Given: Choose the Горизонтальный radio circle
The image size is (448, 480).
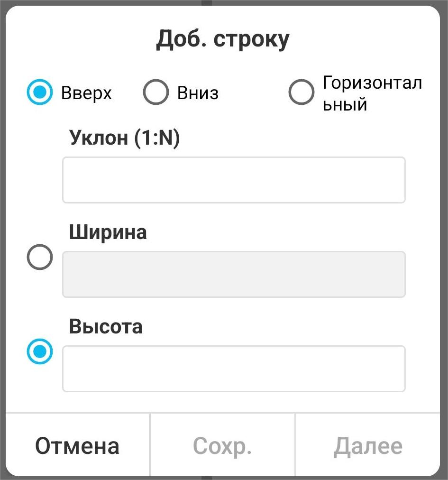Looking at the screenshot, I should coord(301,92).
